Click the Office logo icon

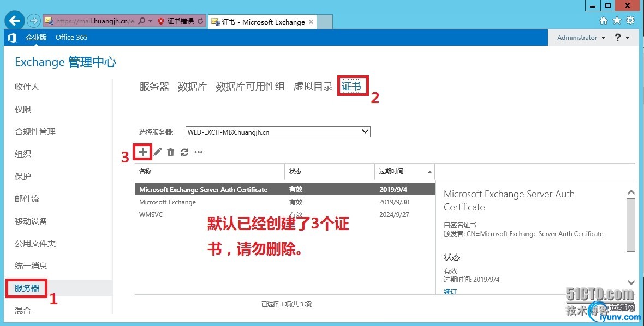pos(13,37)
